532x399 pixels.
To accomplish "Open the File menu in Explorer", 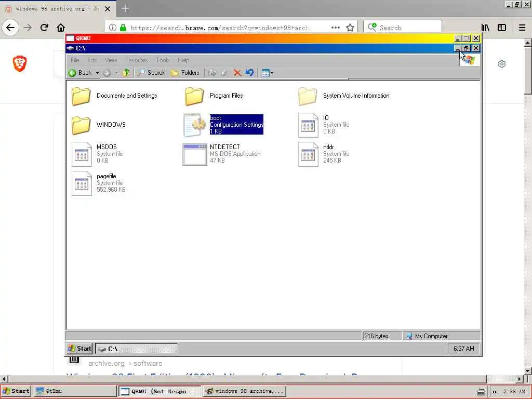I will (75, 60).
